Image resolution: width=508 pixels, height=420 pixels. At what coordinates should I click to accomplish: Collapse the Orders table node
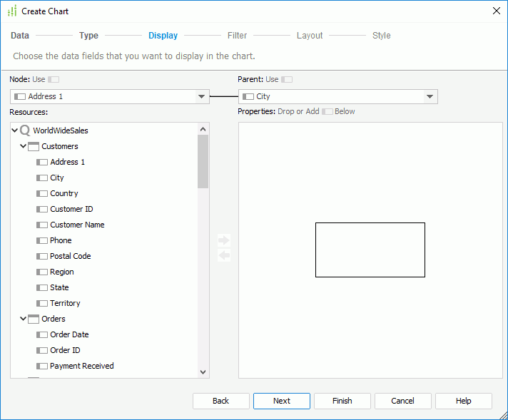23,319
